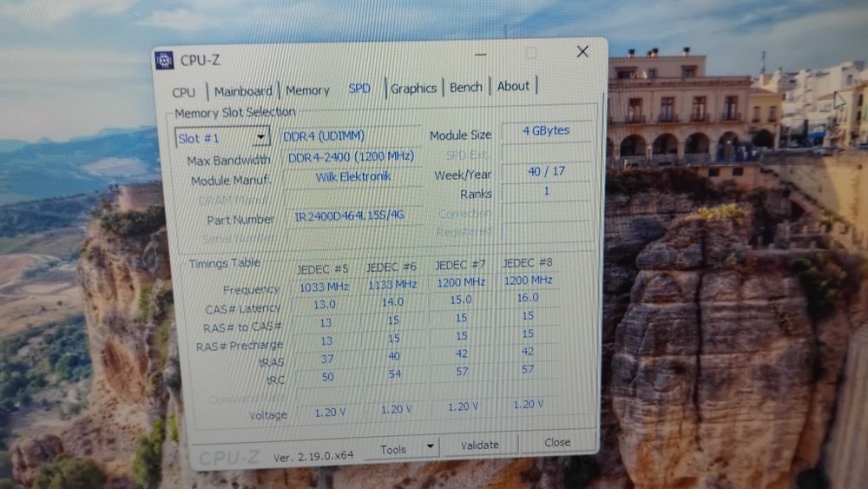Select the DDR4-2400 (1200 MHz) bandwidth value
Screen dimensions: 868x489
tap(351, 156)
